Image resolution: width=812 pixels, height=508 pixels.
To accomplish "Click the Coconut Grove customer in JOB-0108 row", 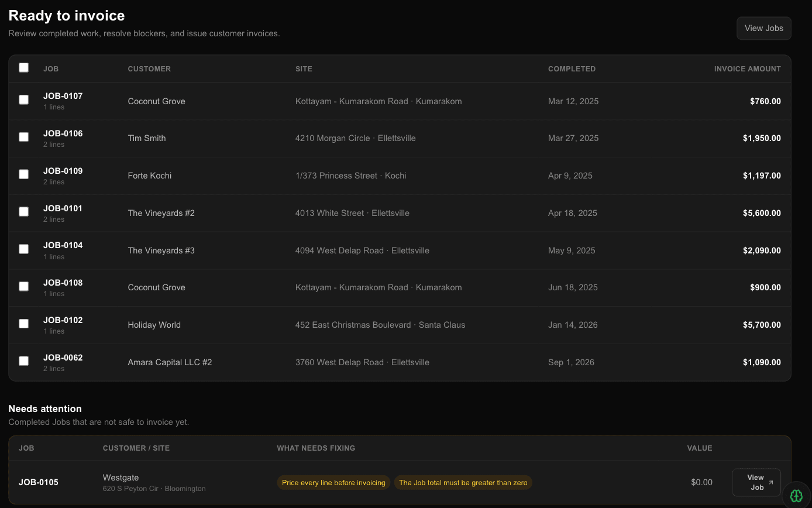I will tap(156, 287).
